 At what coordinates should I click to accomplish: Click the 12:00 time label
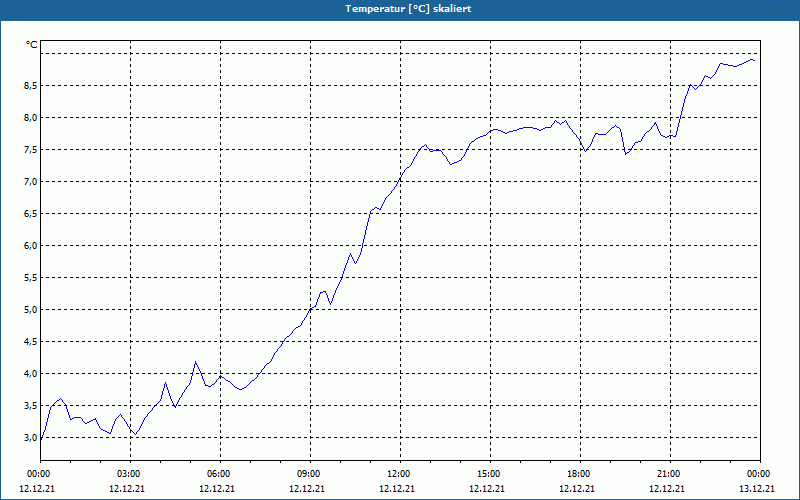[398, 474]
